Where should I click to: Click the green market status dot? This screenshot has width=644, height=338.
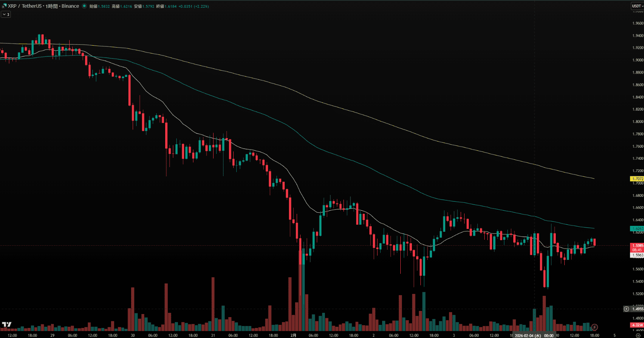(x=84, y=6)
